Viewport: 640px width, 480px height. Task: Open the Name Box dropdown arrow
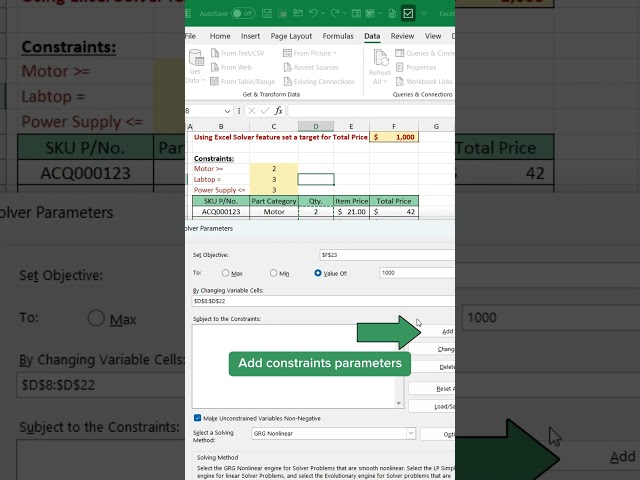pos(227,111)
